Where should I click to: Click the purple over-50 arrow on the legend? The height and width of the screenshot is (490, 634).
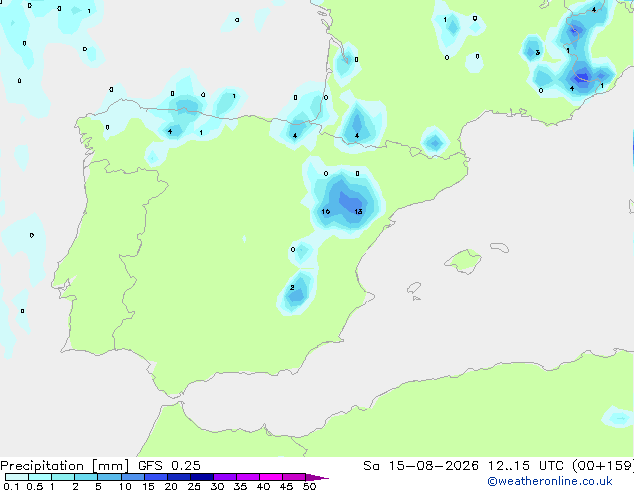pyautogui.click(x=317, y=477)
